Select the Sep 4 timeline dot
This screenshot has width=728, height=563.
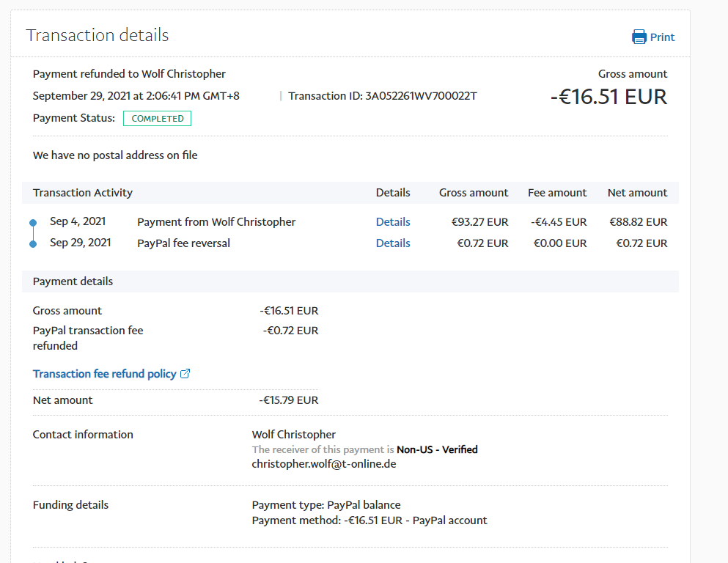click(x=33, y=222)
